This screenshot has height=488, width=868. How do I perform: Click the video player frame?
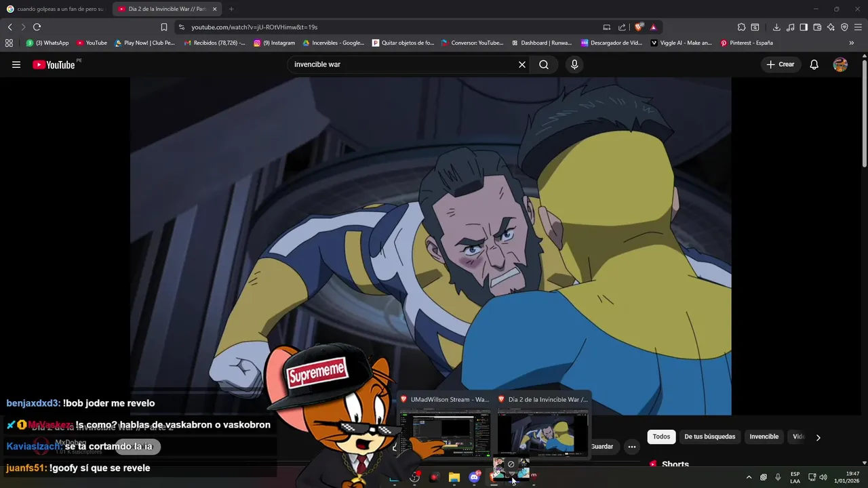coord(431,245)
